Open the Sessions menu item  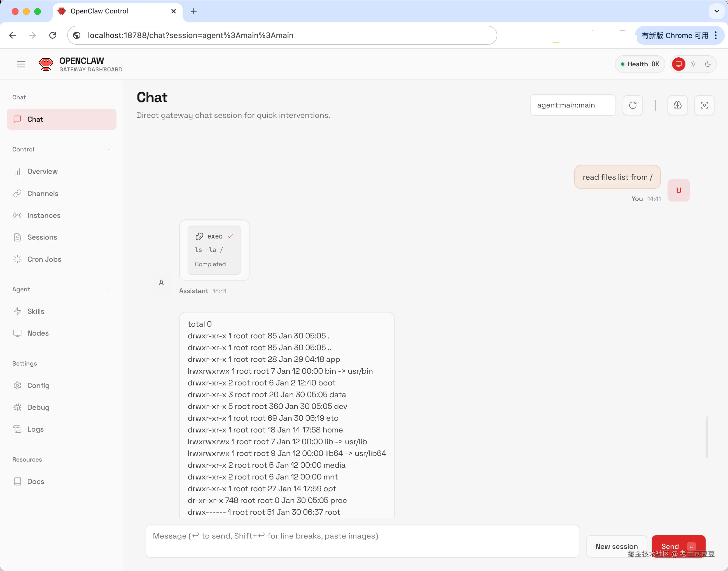[x=42, y=237]
